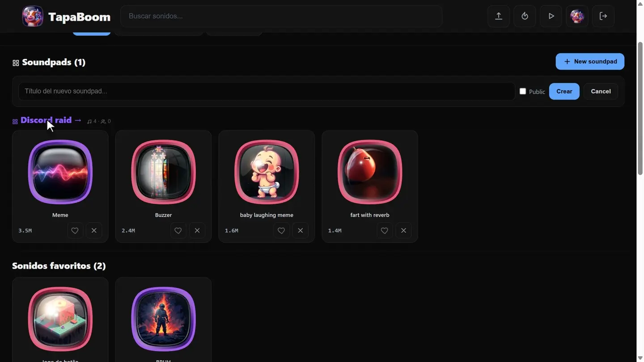
Task: Focus the Buscar sonidos search field
Action: click(281, 16)
